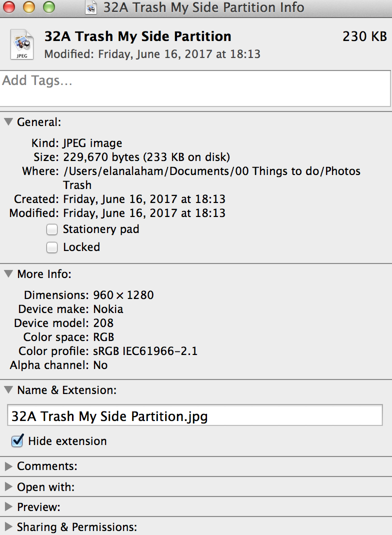Enable the Stationery pad checkbox
The width and height of the screenshot is (392, 535).
tap(52, 229)
